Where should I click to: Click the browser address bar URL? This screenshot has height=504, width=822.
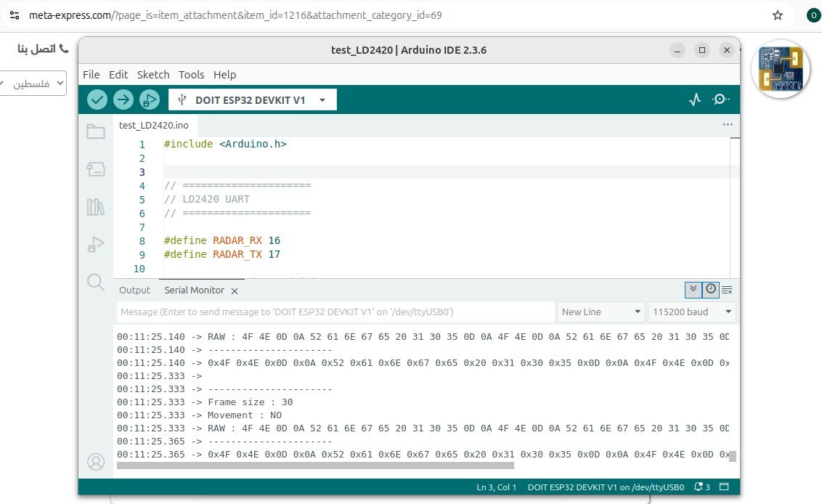tap(235, 15)
